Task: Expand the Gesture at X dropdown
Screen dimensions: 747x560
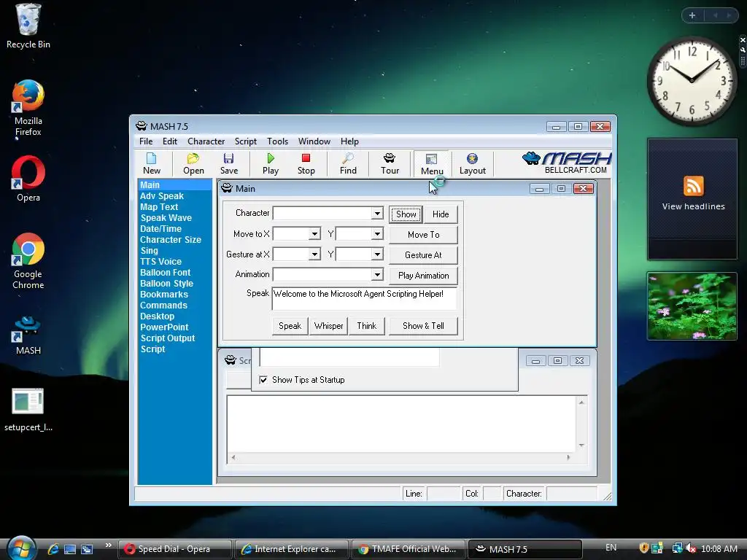Action: (x=314, y=254)
